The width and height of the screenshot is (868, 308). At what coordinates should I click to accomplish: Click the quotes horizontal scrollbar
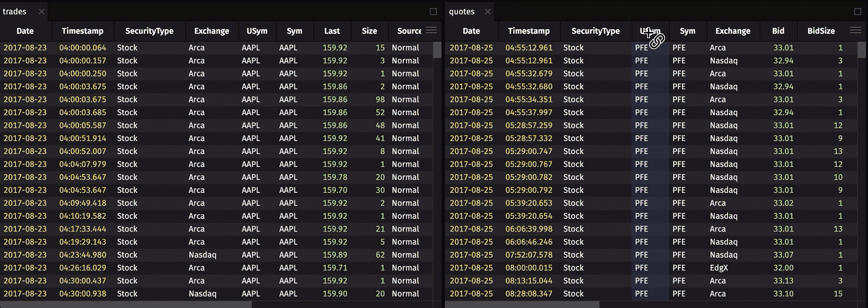[x=522, y=305]
